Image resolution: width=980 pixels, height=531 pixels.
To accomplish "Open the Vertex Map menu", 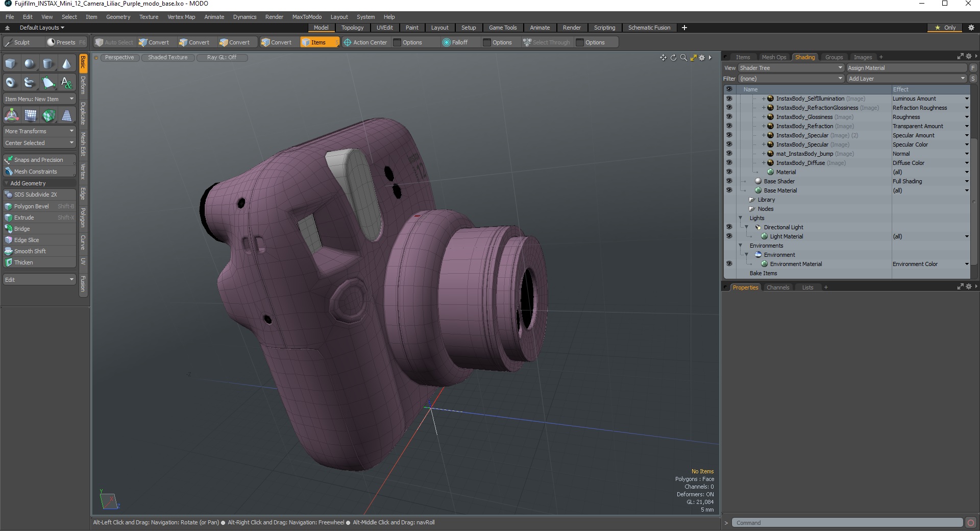I will [x=181, y=17].
